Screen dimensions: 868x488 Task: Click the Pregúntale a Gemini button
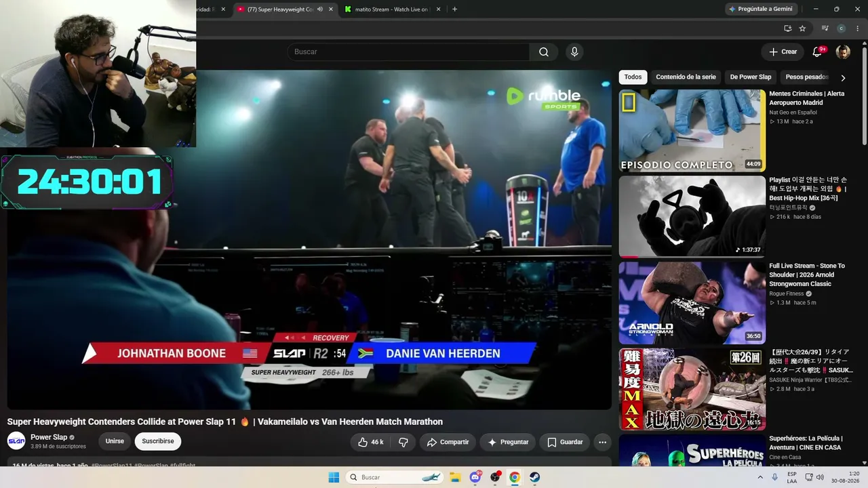coord(759,9)
